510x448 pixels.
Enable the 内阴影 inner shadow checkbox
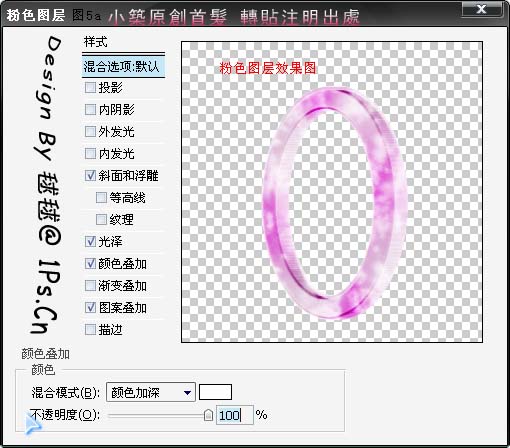pyautogui.click(x=90, y=110)
